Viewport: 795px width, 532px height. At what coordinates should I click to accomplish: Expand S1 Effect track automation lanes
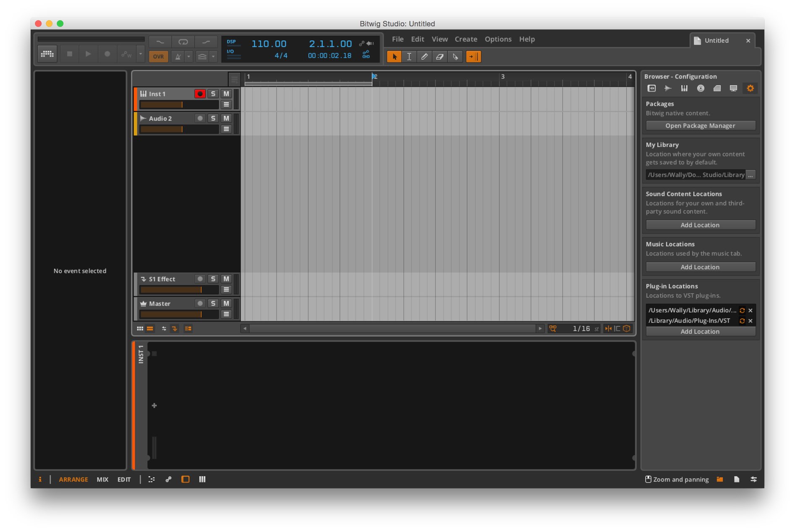tap(226, 290)
